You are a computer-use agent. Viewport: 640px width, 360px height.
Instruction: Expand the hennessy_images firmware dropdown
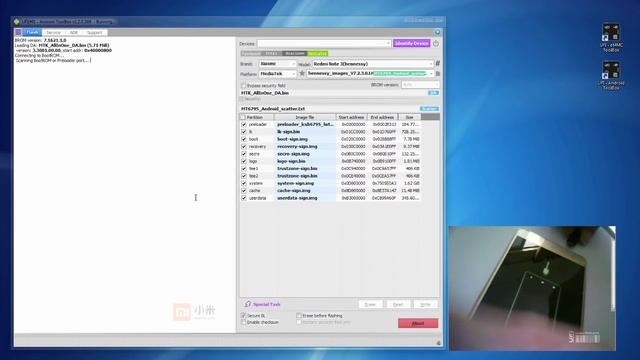[370, 73]
